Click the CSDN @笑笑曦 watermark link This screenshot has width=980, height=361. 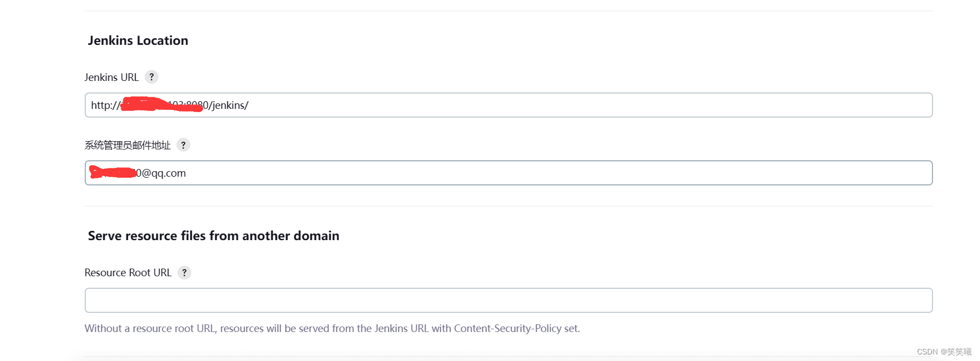click(943, 352)
